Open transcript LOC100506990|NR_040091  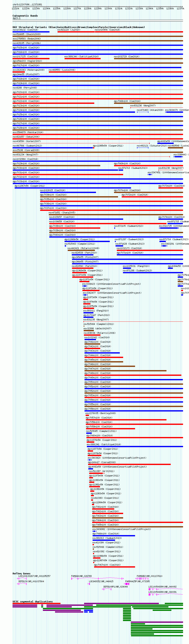click(x=162, y=592)
